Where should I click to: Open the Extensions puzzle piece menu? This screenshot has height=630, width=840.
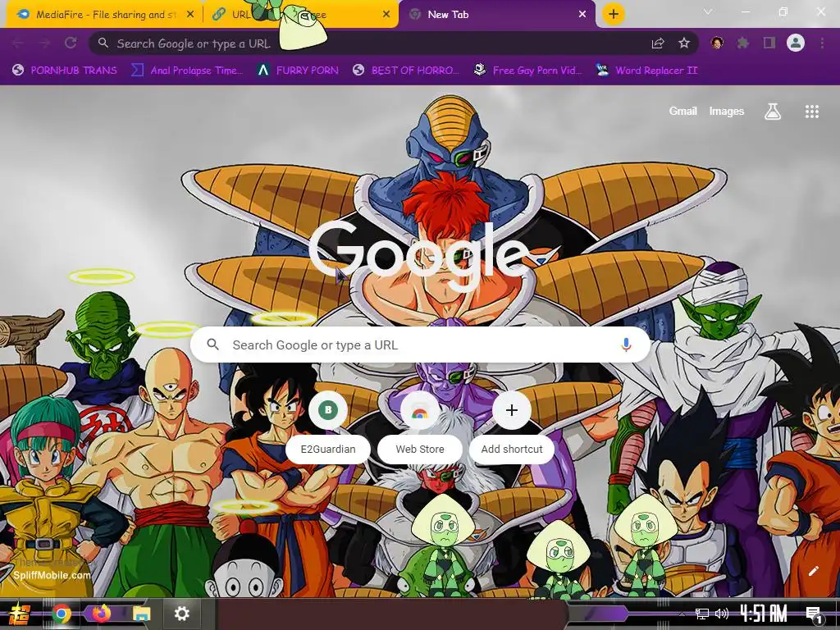[x=743, y=43]
